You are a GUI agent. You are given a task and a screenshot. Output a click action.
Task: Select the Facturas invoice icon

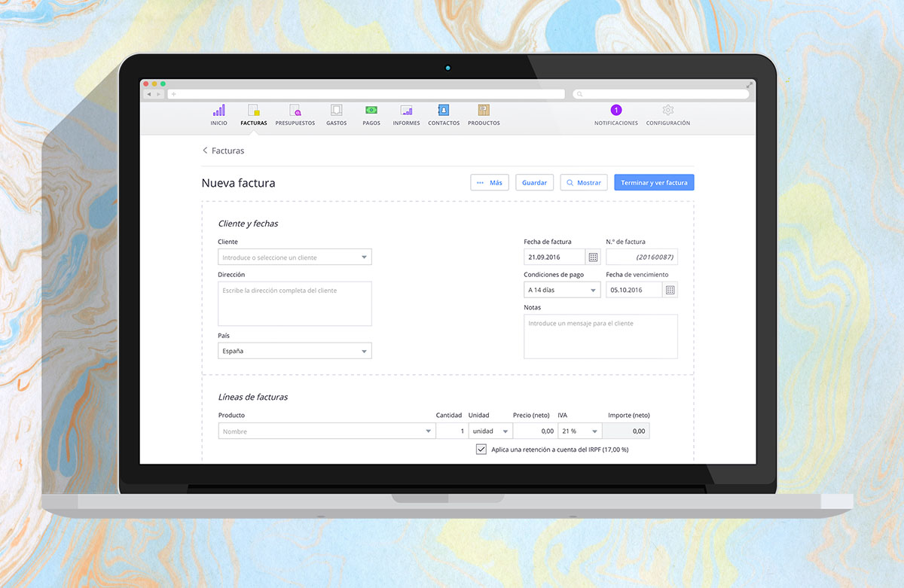click(254, 110)
